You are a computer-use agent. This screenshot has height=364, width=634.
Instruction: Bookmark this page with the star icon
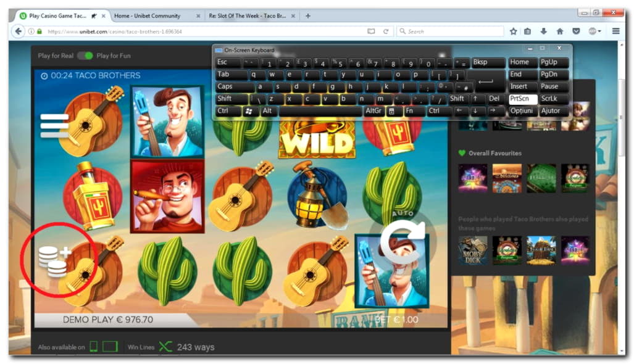[513, 31]
